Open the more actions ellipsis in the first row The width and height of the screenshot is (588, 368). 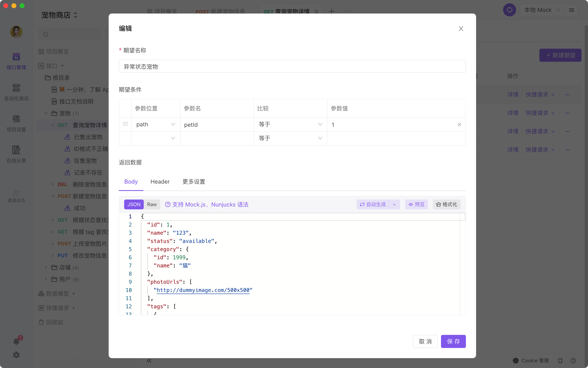click(x=567, y=94)
